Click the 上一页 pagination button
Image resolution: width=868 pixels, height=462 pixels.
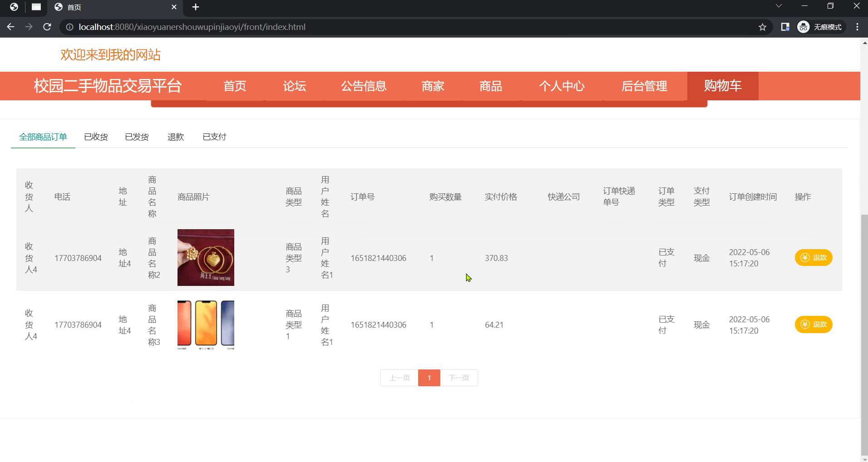point(399,378)
